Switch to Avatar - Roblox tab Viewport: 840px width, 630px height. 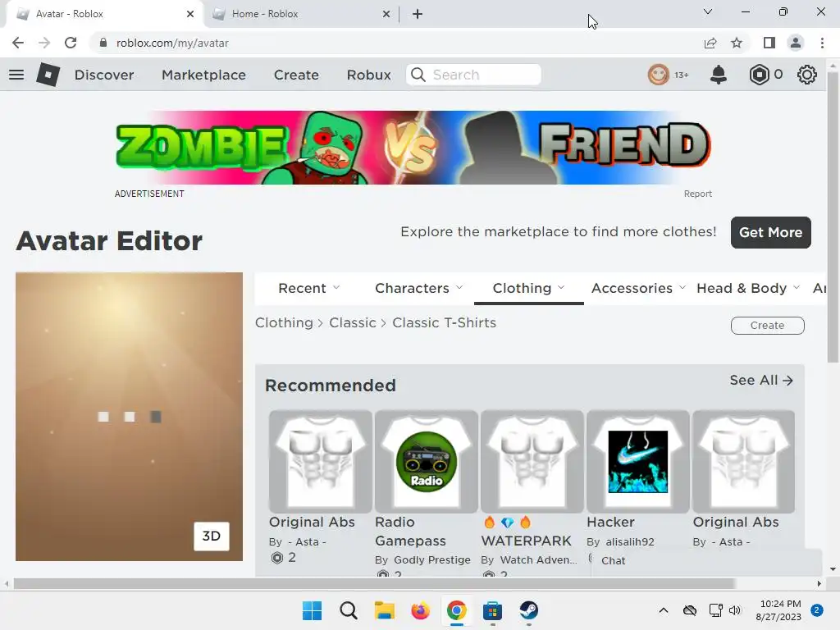(x=104, y=14)
